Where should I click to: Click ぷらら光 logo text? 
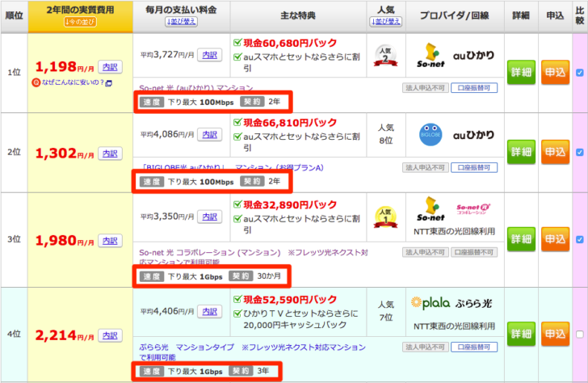pyautogui.click(x=473, y=303)
